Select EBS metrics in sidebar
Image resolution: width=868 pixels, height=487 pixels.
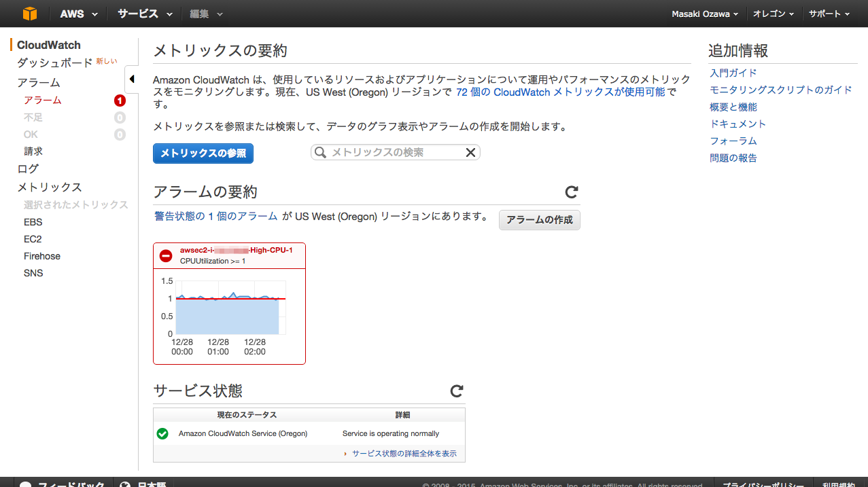[33, 222]
